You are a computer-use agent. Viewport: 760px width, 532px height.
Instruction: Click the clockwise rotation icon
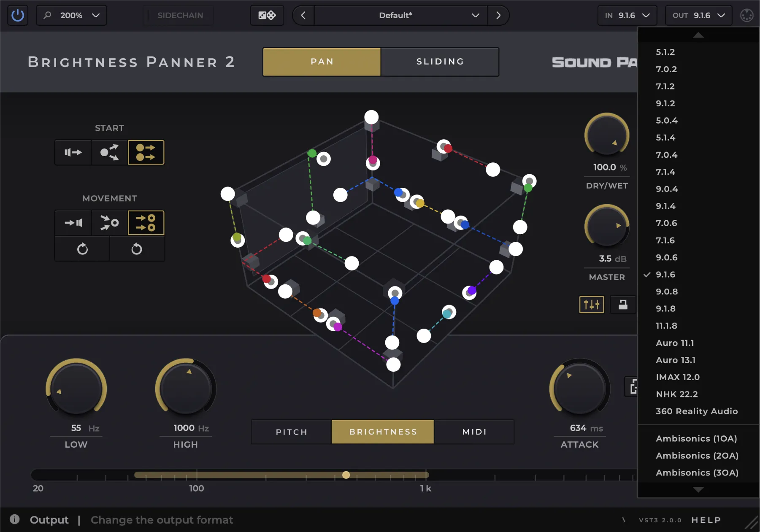pyautogui.click(x=82, y=249)
